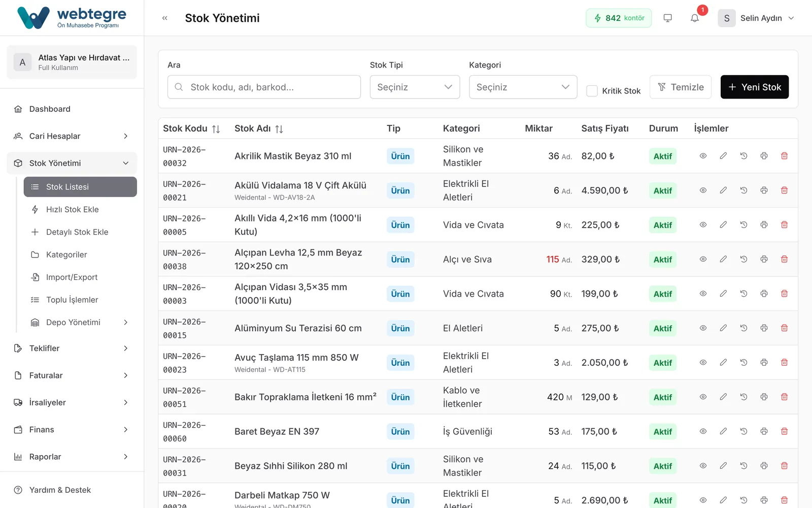This screenshot has width=812, height=508.
Task: View Alçıpan Levha 12,5 mm eye icon
Action: (703, 259)
